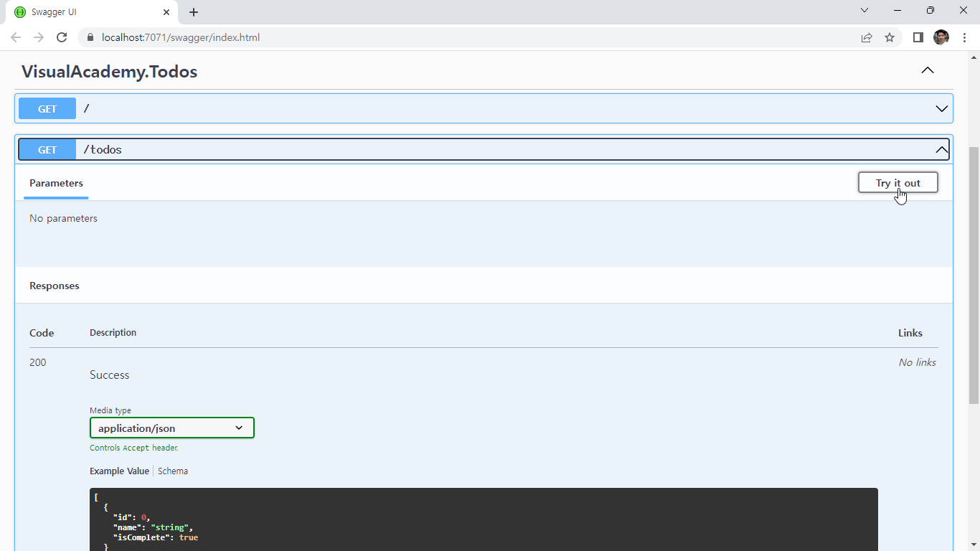Click the site info lock icon
The height and width of the screenshot is (551, 980).
point(90,37)
